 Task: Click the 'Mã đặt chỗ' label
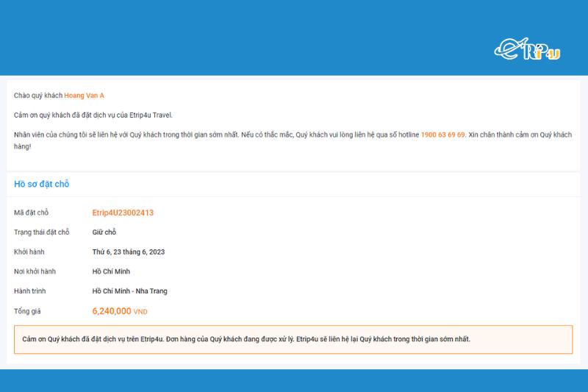31,213
